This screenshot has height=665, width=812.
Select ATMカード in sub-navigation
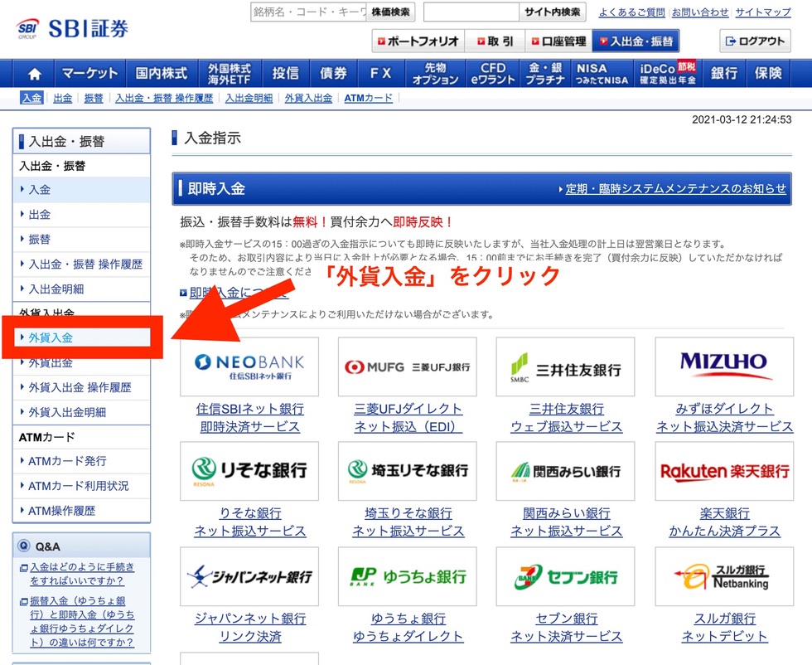(x=368, y=98)
